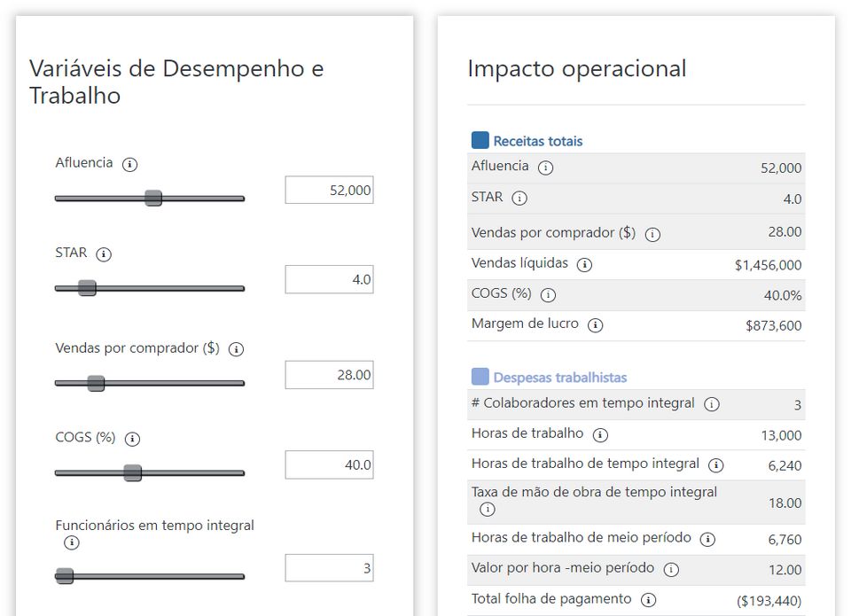Click the STAR slider handle
Screen dimensions: 851x616
[87, 287]
